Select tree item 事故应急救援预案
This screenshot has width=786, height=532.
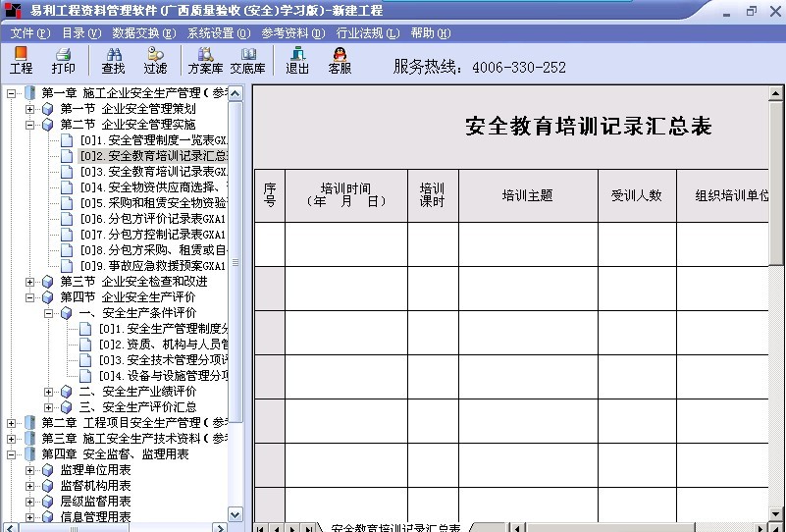165,266
